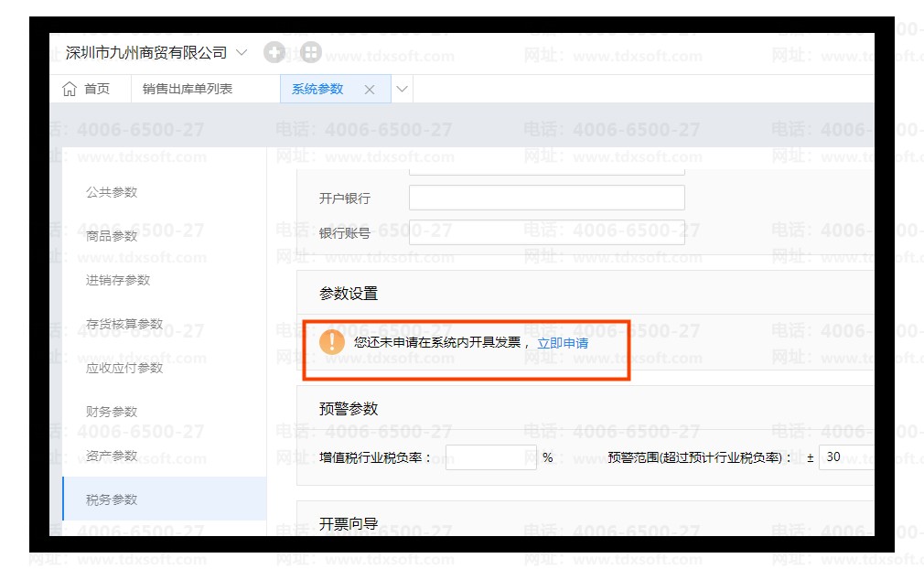Select the 系统参数 tab
The image size is (924, 569).
[317, 89]
